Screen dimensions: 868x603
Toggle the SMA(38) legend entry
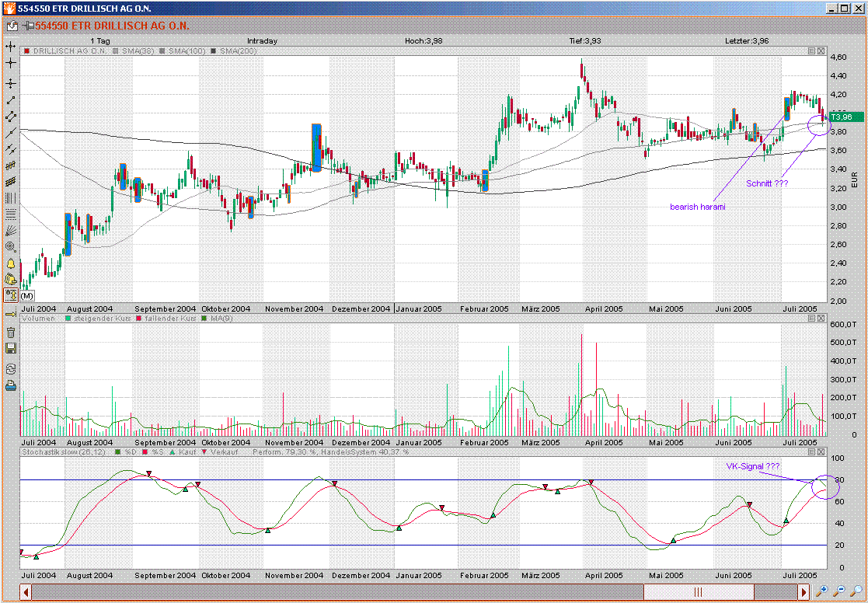click(134, 51)
